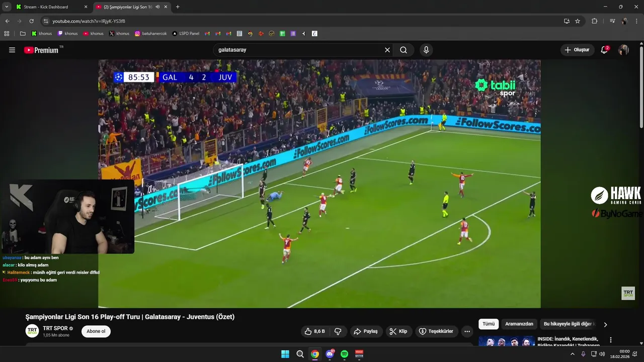644x362 pixels.
Task: Open the first Gmail bookmark icon
Action: pyautogui.click(x=207, y=34)
